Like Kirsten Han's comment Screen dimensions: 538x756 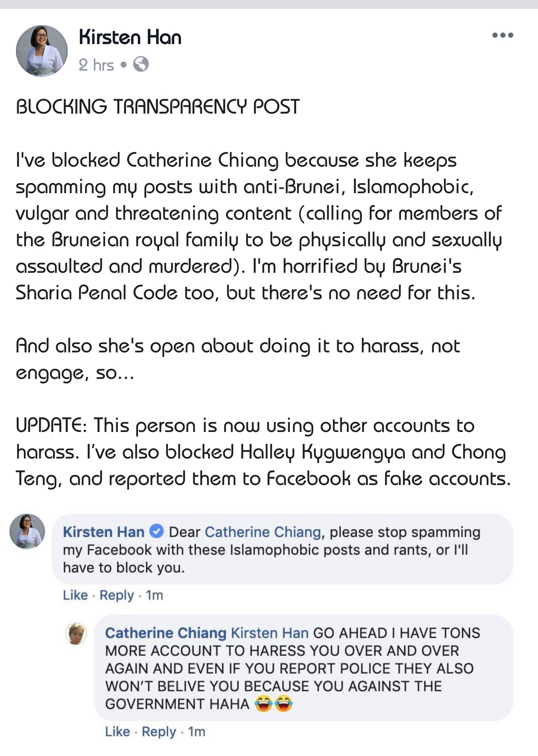75,595
